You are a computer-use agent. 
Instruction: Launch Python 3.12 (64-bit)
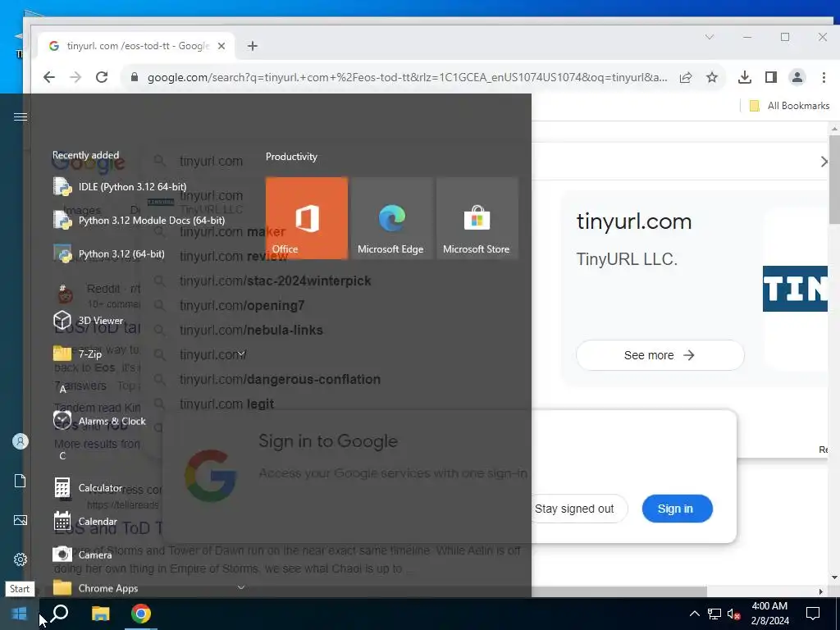point(109,254)
